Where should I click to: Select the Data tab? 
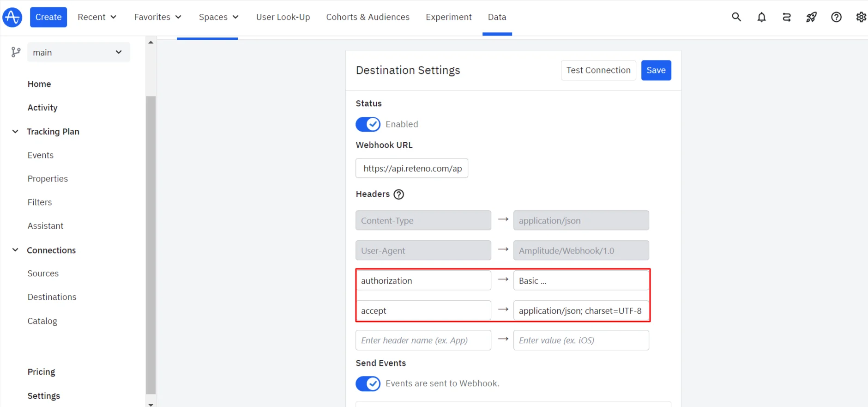click(497, 17)
